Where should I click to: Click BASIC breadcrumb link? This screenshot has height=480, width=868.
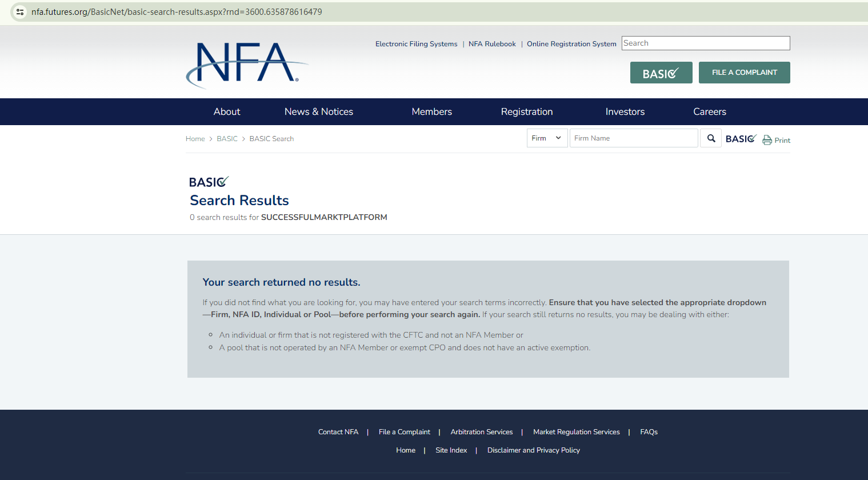[x=227, y=139]
